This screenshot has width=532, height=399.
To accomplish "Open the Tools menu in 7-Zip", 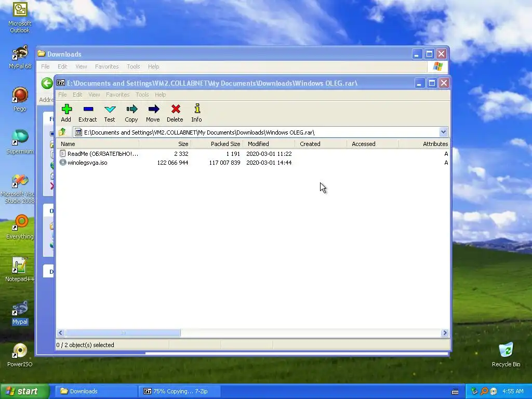I will tap(142, 95).
